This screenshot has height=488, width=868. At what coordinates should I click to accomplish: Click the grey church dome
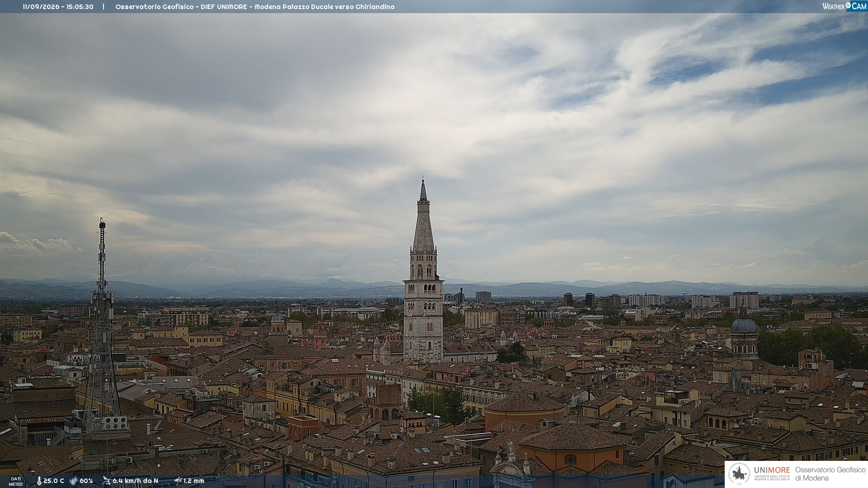744,325
